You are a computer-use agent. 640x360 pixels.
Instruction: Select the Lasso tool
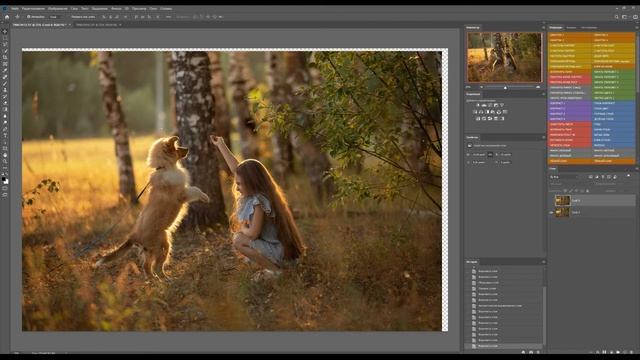pyautogui.click(x=5, y=44)
